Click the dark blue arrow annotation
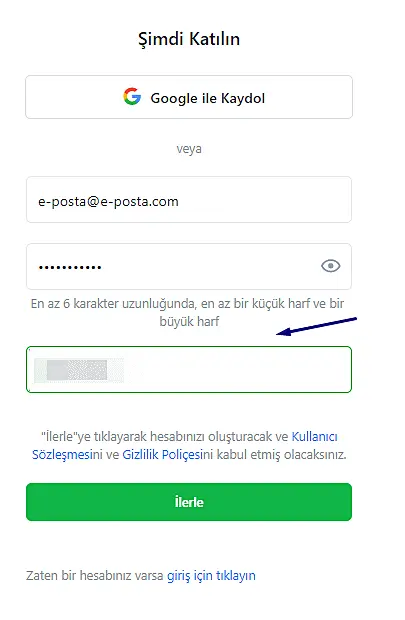This screenshot has height=620, width=405. point(316,327)
